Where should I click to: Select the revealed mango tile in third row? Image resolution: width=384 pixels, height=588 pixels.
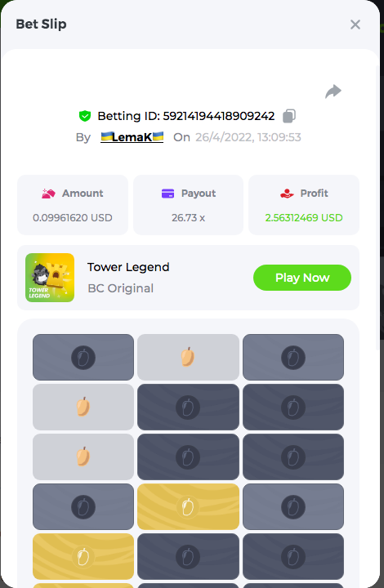click(x=83, y=457)
